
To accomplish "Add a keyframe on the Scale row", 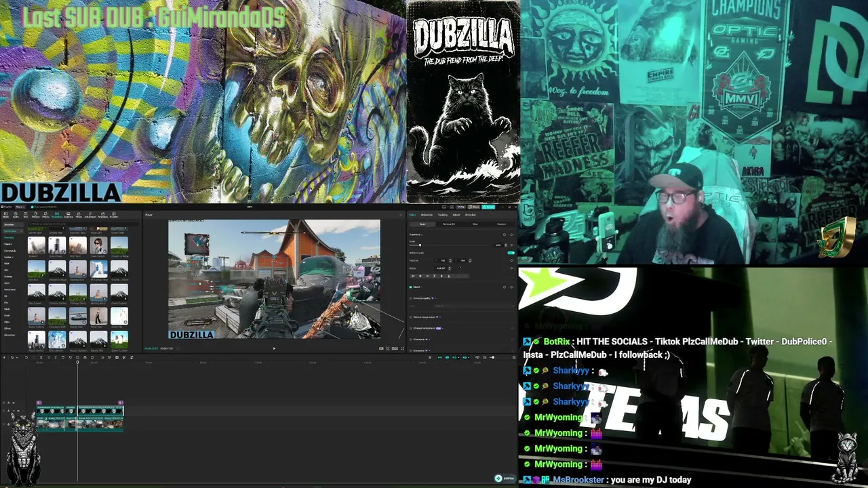I will click(x=511, y=245).
